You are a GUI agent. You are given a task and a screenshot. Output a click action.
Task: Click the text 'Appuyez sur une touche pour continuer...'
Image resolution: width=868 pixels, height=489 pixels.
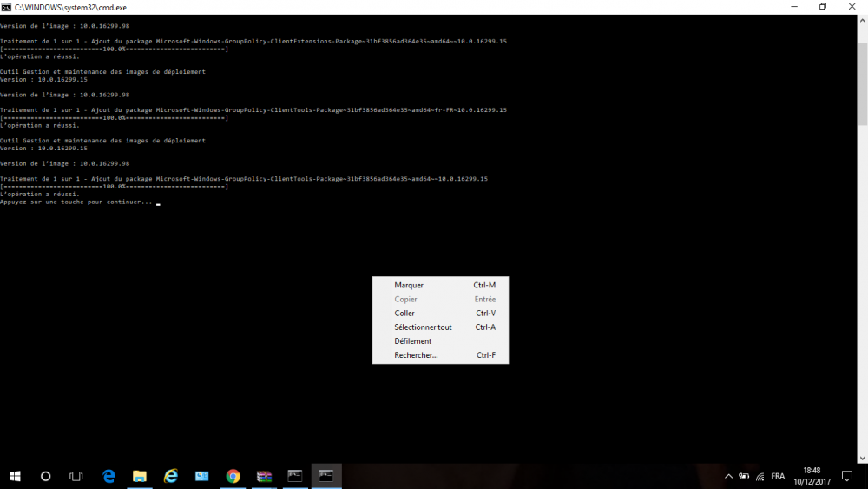(x=76, y=202)
